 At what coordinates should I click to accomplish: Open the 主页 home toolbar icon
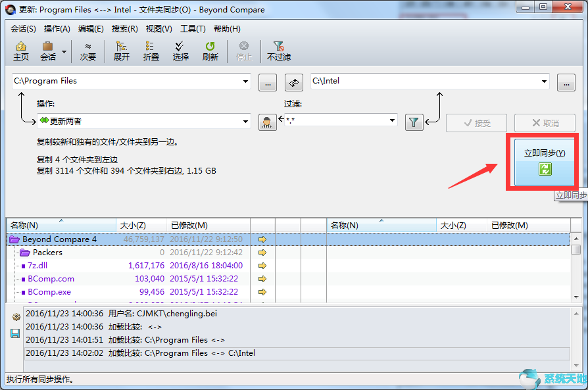point(20,51)
